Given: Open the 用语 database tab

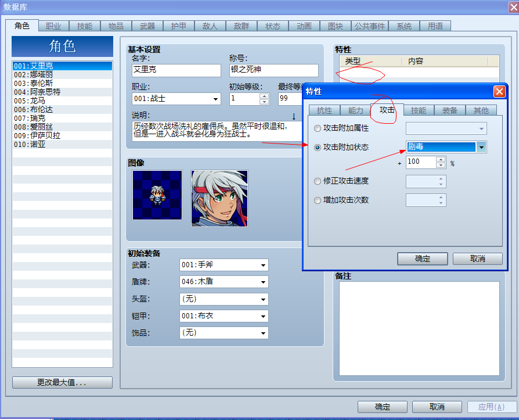Looking at the screenshot, I should click(435, 26).
